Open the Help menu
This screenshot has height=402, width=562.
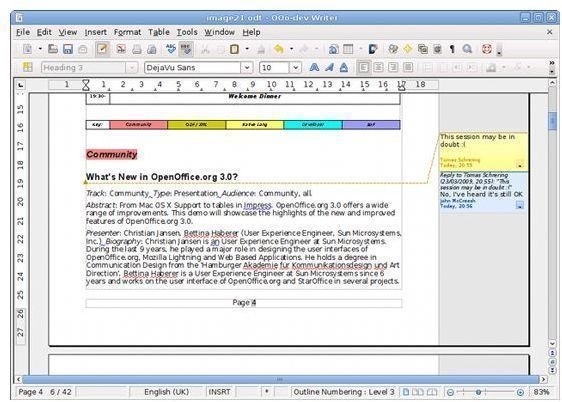coord(251,32)
